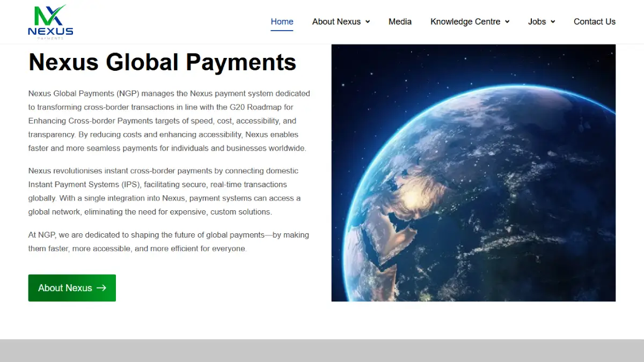Open the Contact Us page
This screenshot has height=362, width=644.
pyautogui.click(x=595, y=21)
